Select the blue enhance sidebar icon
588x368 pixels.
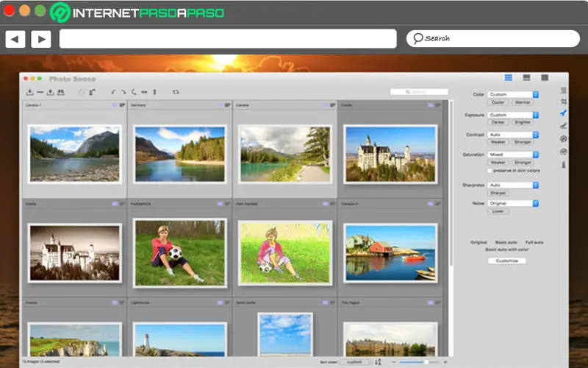[563, 113]
